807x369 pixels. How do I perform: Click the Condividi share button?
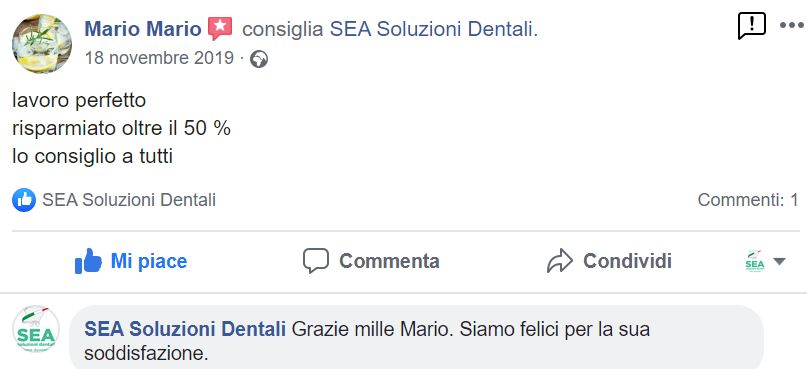[x=609, y=261]
